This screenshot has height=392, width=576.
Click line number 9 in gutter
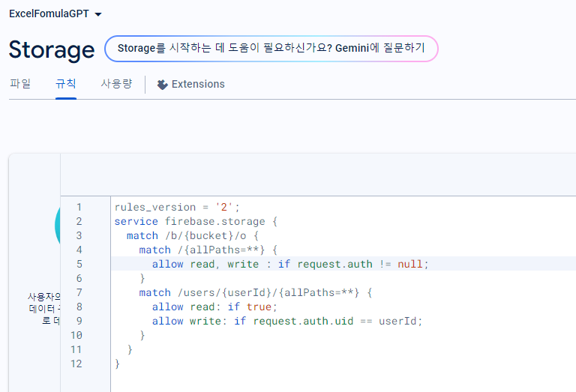tap(79, 321)
